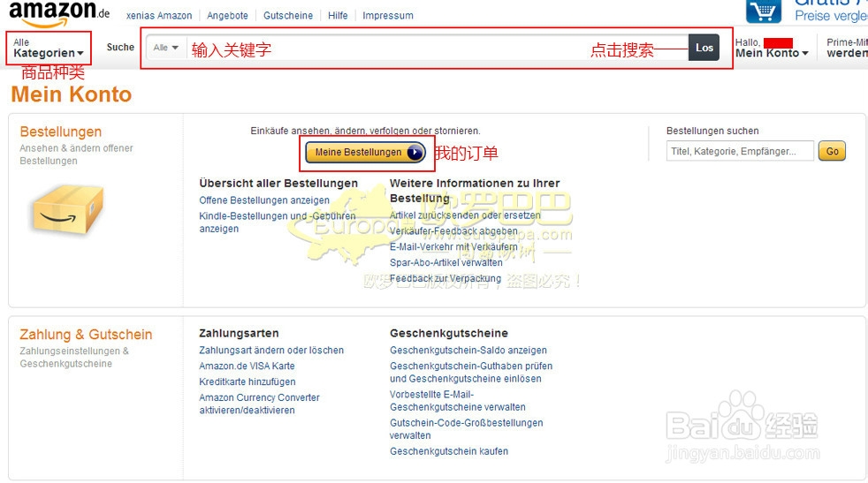Open Offene Bestellungen anzeigen link
This screenshot has height=483, width=868.
point(264,200)
